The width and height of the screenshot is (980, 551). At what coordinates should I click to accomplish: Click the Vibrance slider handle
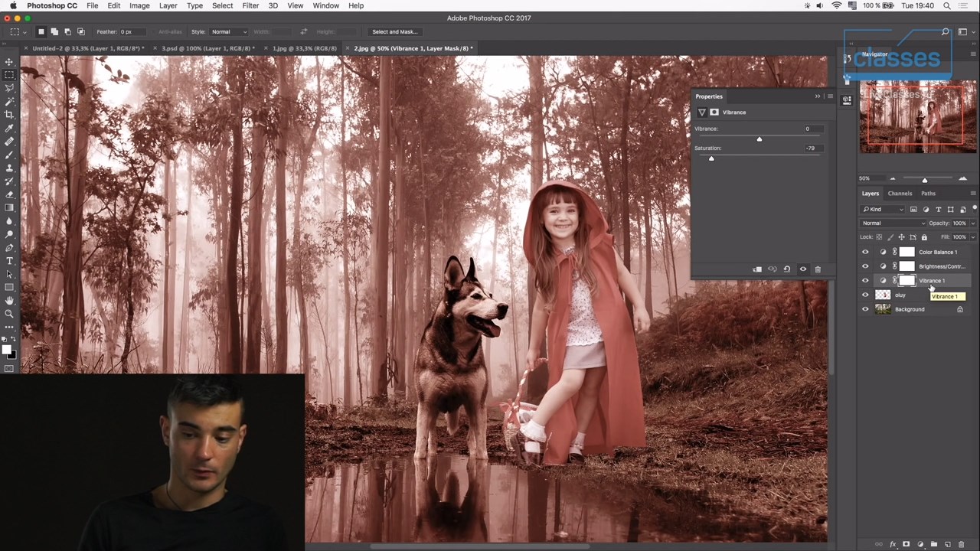(759, 139)
